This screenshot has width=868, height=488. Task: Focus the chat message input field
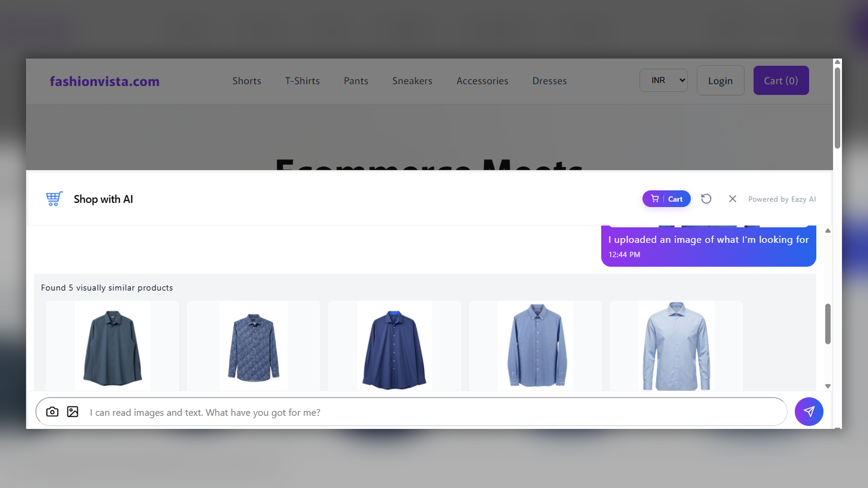(434, 412)
